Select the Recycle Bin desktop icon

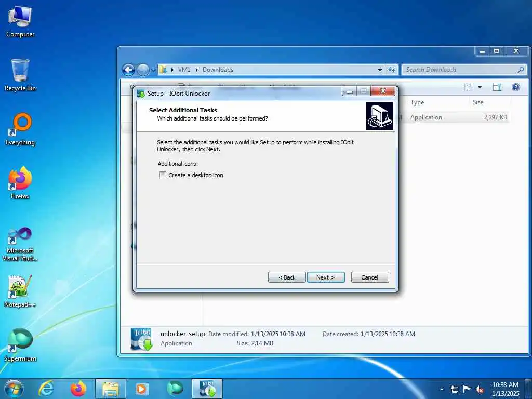[20, 75]
